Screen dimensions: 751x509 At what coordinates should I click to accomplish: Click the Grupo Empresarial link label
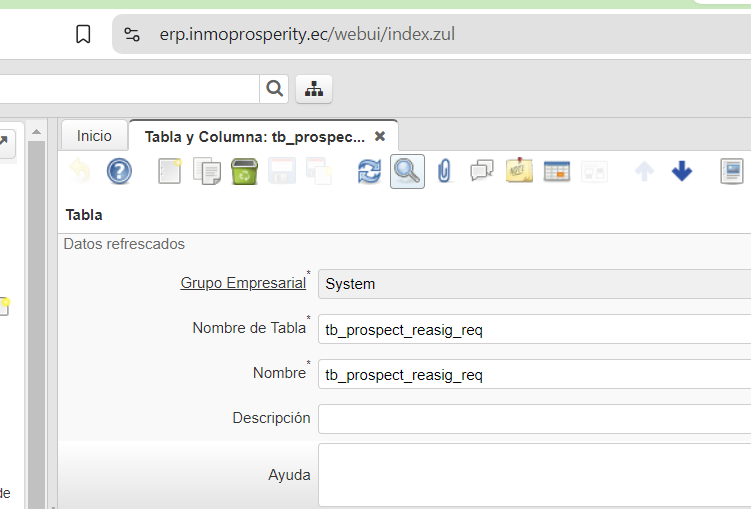pos(243,283)
